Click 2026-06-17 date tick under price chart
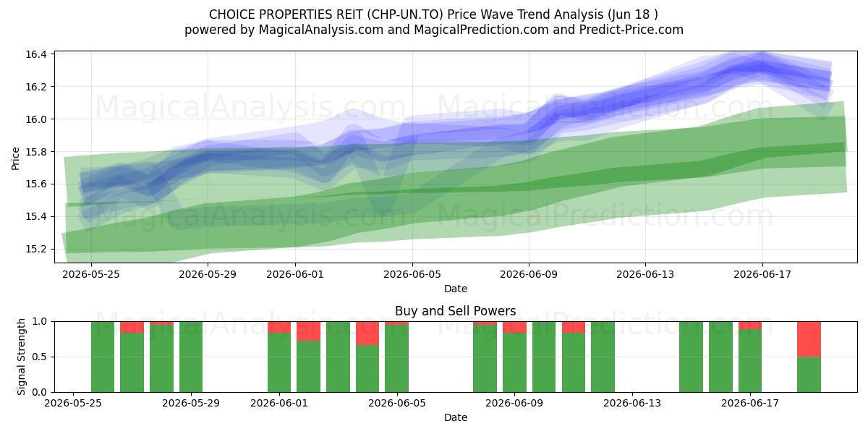The width and height of the screenshot is (868, 434). (x=762, y=274)
